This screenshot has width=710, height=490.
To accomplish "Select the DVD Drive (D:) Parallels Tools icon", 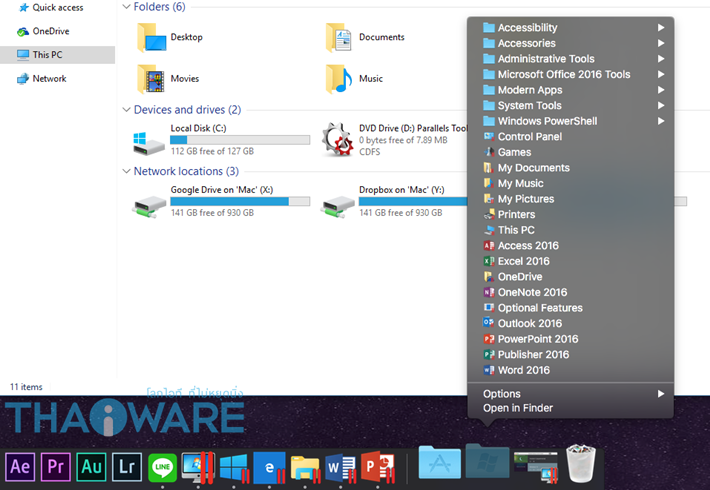I will [337, 140].
